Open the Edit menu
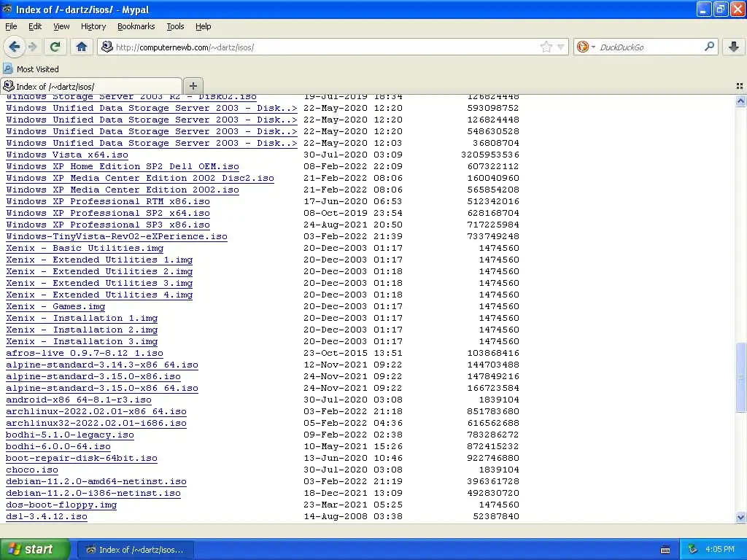The width and height of the screenshot is (747, 560). pos(35,26)
